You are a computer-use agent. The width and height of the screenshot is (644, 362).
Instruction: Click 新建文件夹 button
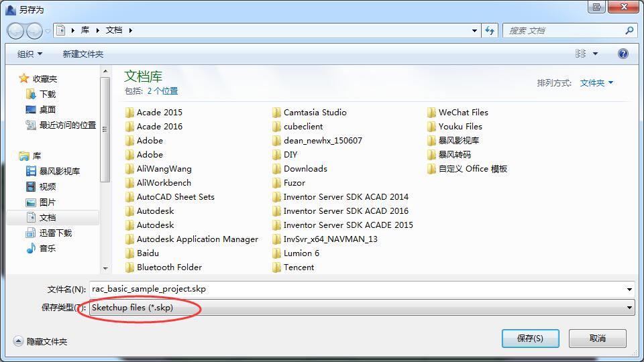[83, 54]
